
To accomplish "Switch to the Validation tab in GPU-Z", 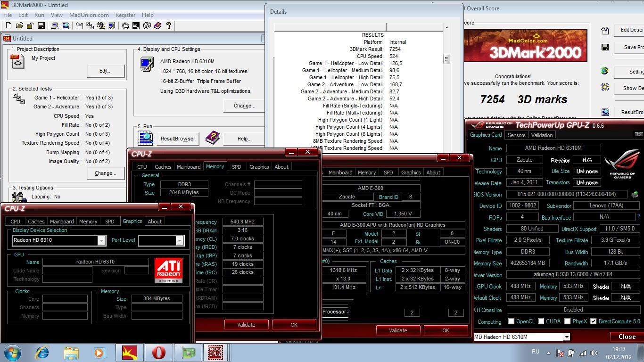I will [542, 135].
